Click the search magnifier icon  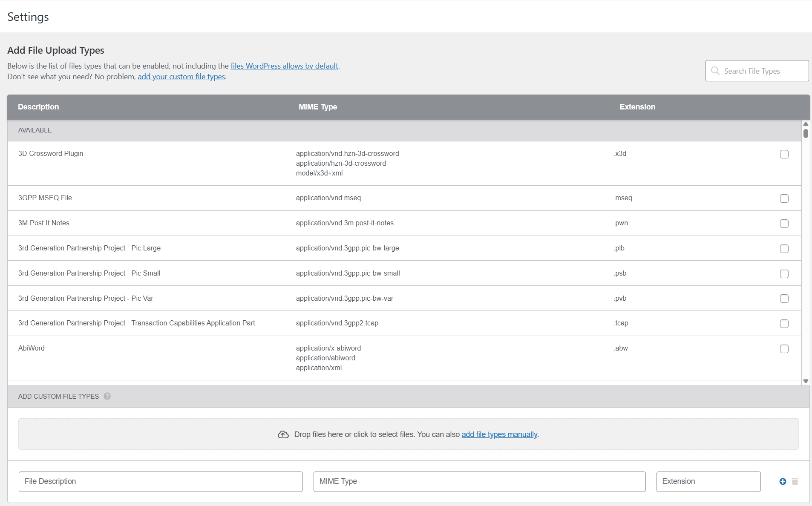click(715, 71)
